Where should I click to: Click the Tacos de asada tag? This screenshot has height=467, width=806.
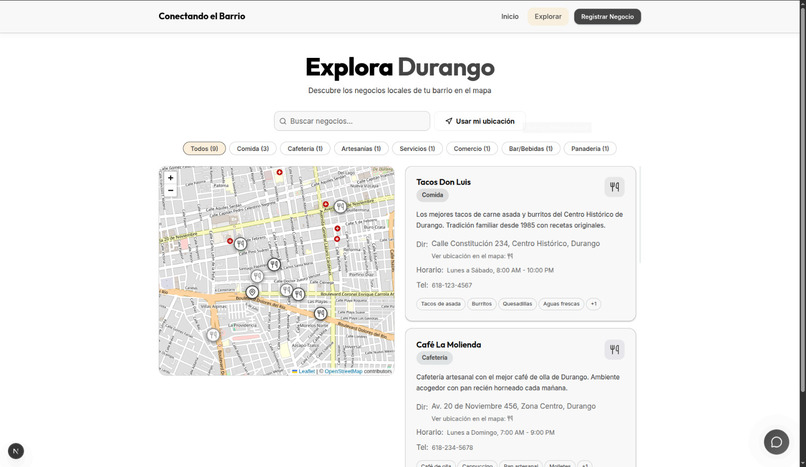point(441,304)
